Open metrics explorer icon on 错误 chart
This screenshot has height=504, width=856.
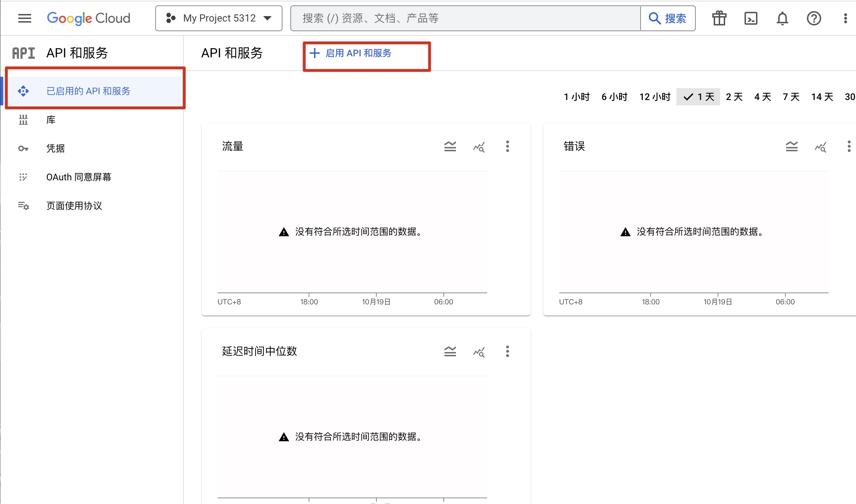tap(821, 146)
